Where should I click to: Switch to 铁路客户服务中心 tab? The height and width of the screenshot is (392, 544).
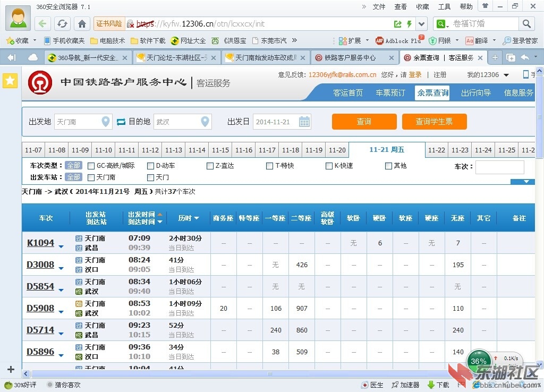[x=354, y=57]
